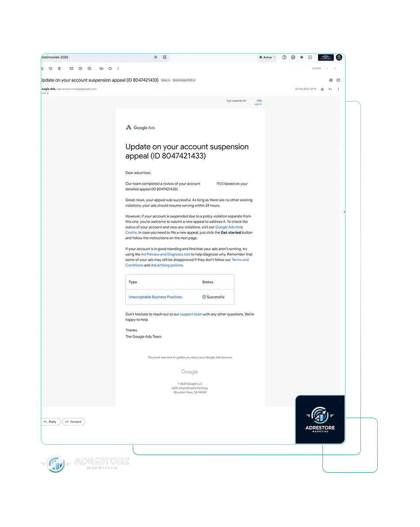
Task: Click the 'Successful' status cell
Action: (214, 297)
